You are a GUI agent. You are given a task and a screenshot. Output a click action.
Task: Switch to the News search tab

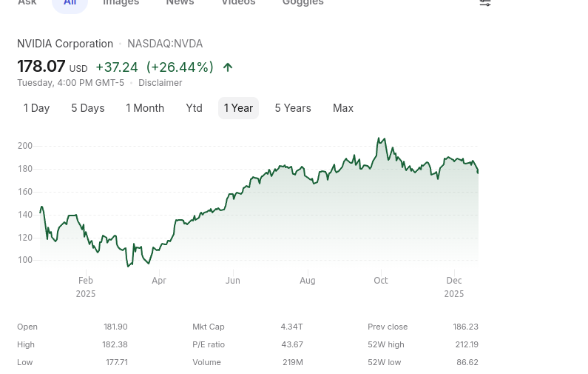(x=180, y=3)
